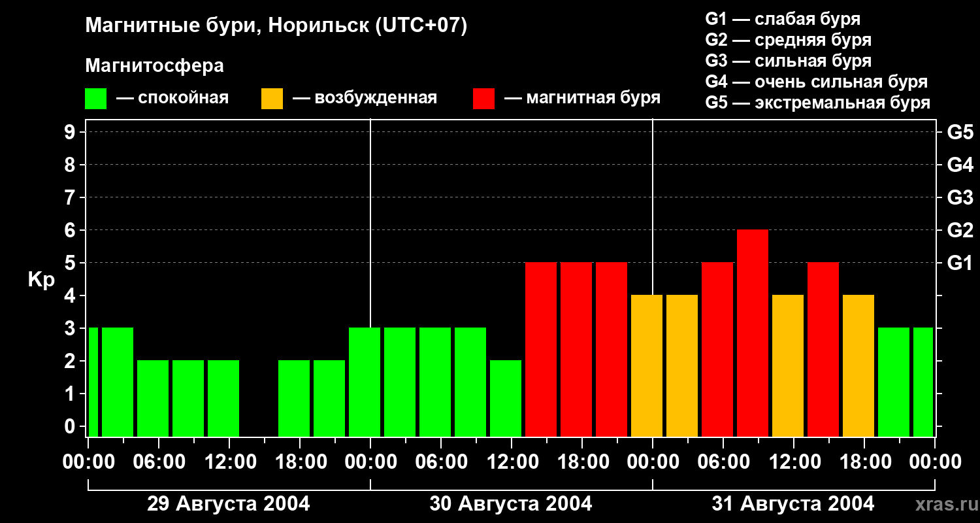Viewport: 980px width, 523px height.
Task: Click the right-axis 'G2' label
Action: (960, 230)
